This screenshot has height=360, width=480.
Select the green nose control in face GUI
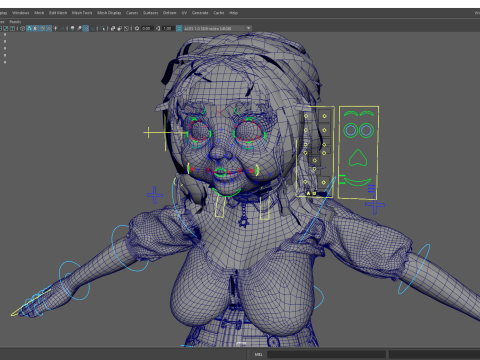358,158
